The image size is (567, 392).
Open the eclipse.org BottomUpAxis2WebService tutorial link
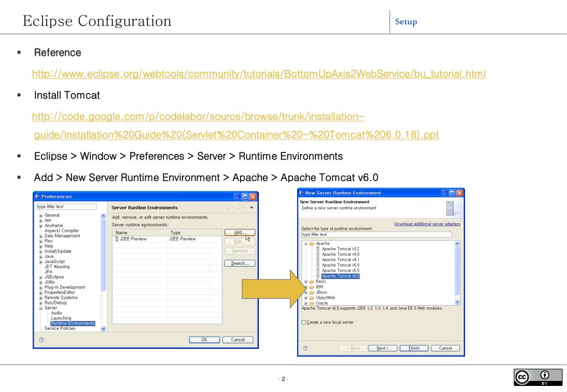coord(258,74)
